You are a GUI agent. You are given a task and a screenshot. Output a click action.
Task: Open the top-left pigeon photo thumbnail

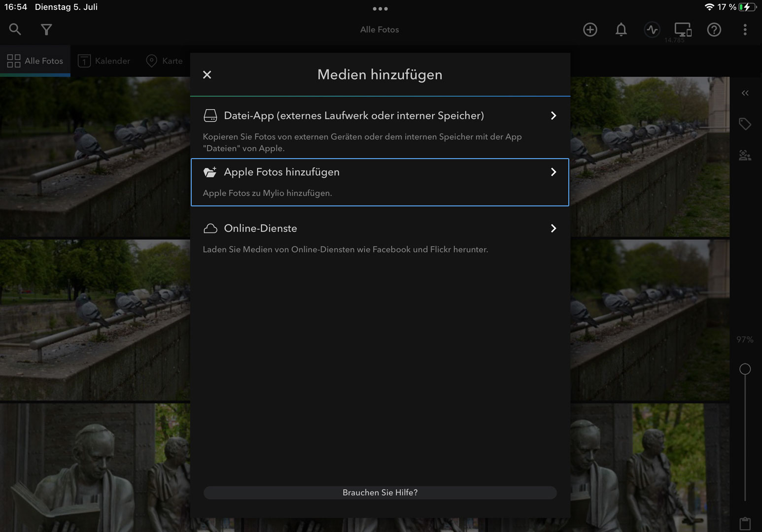pyautogui.click(x=95, y=157)
